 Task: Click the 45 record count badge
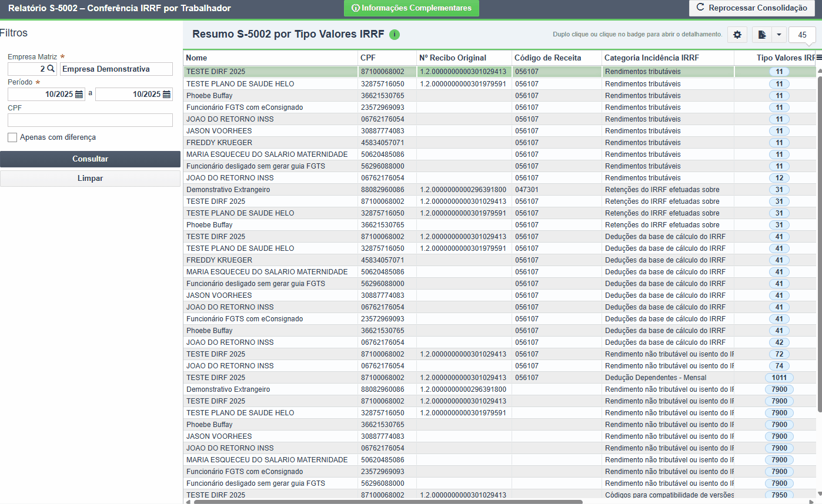(x=802, y=35)
